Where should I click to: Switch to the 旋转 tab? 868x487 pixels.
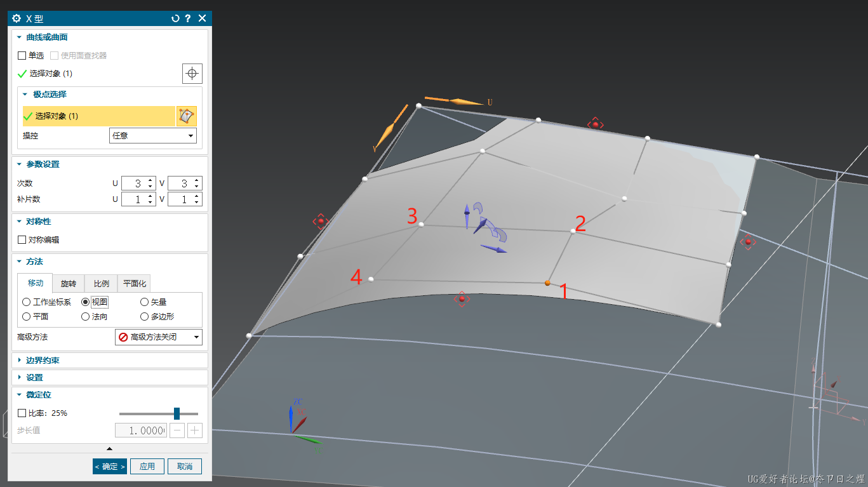tap(69, 284)
